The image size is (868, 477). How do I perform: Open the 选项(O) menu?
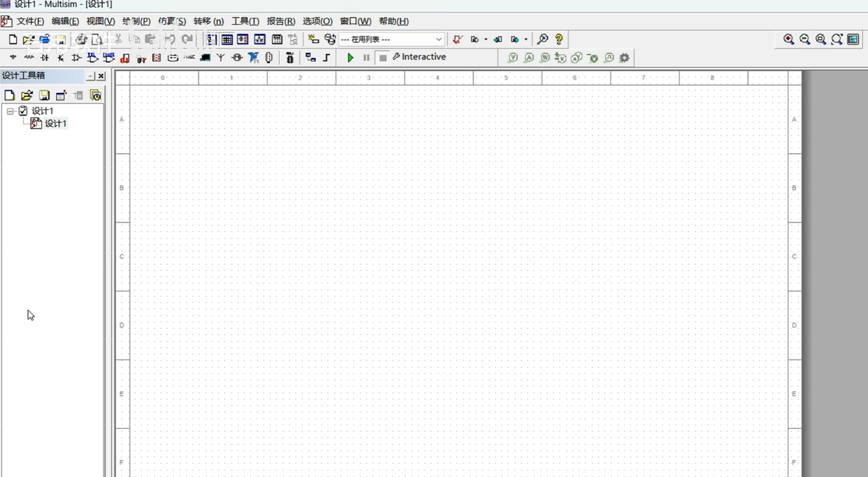pyautogui.click(x=317, y=21)
